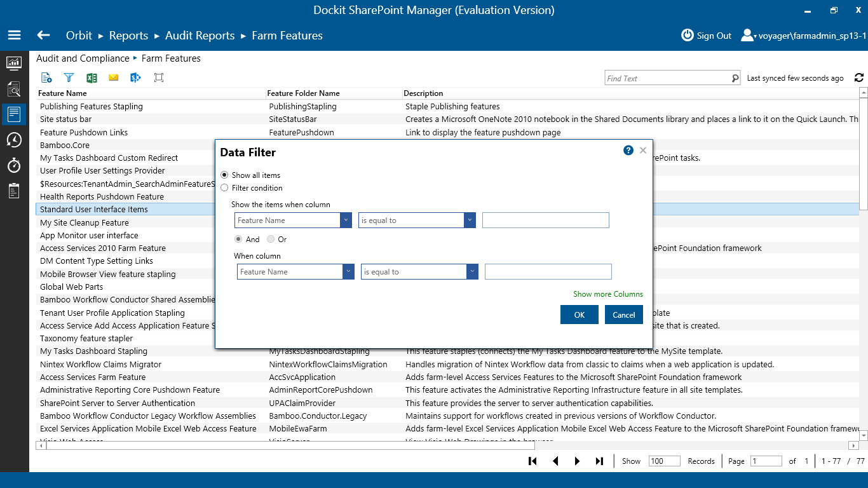
Task: Email the report using envelope icon
Action: 113,78
